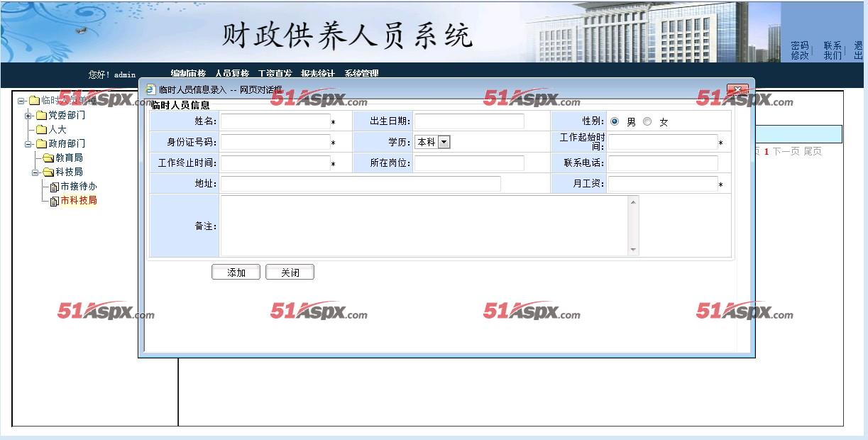Viewport: 868px width, 440px height.
Task: Click the 所在岗位 input field
Action: coord(469,163)
